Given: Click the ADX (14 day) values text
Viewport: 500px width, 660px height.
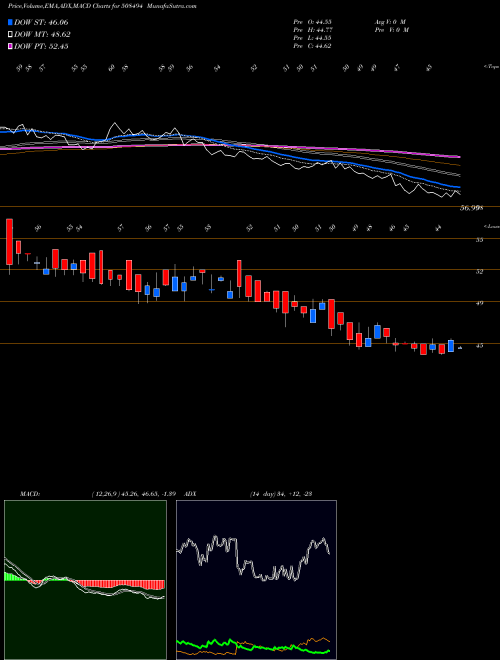Looking at the screenshot, I should 280,494.
